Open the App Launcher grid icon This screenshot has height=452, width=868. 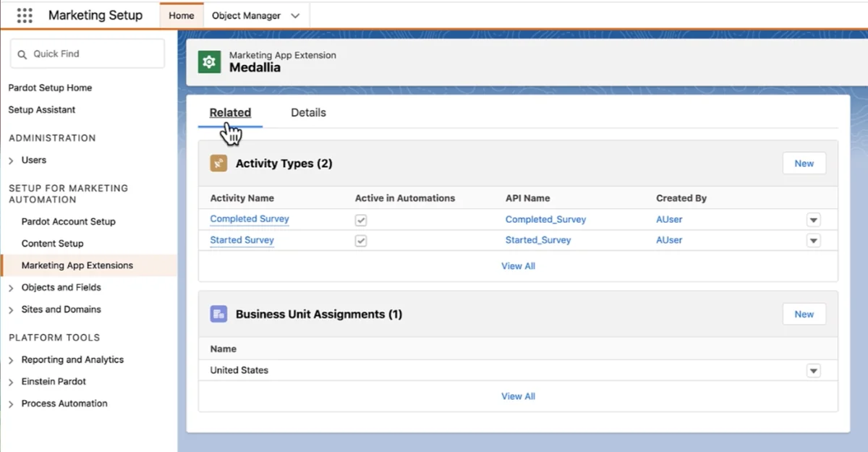click(25, 15)
